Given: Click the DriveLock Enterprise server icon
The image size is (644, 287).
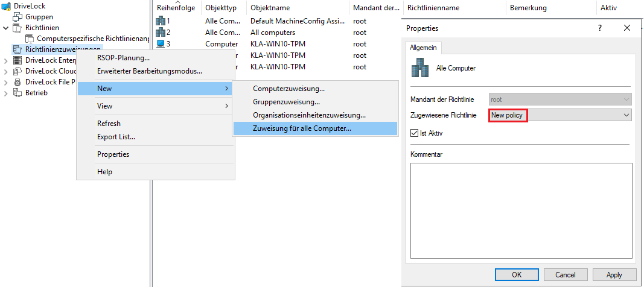Looking at the screenshot, I should (18, 60).
